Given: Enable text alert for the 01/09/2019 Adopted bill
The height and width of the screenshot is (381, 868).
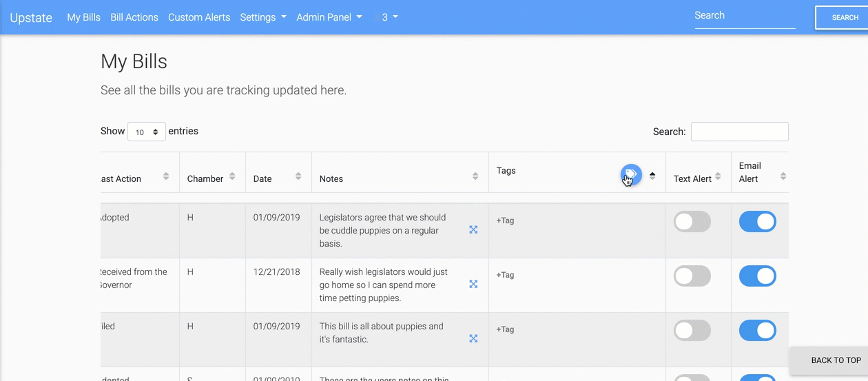Looking at the screenshot, I should point(692,222).
